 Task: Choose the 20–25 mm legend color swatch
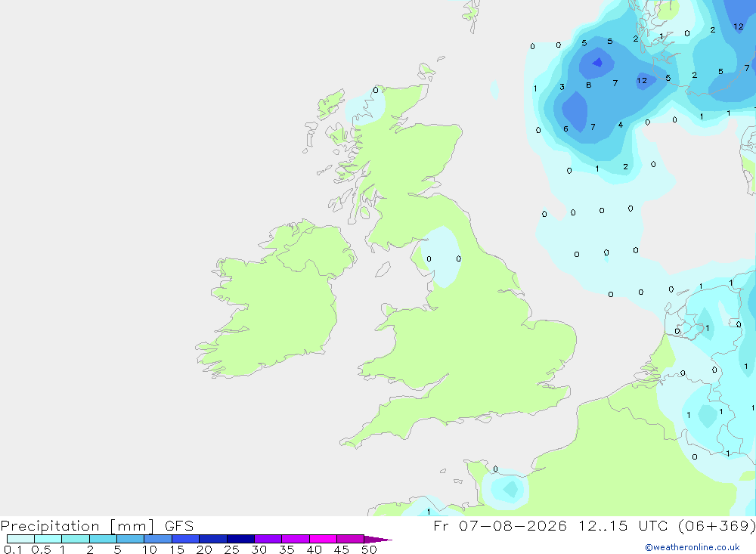coord(213,539)
